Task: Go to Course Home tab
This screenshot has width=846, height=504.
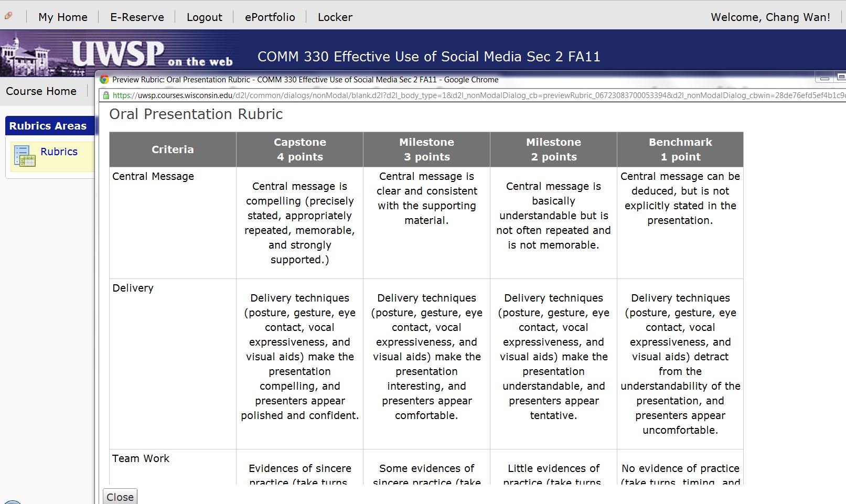Action: point(41,91)
